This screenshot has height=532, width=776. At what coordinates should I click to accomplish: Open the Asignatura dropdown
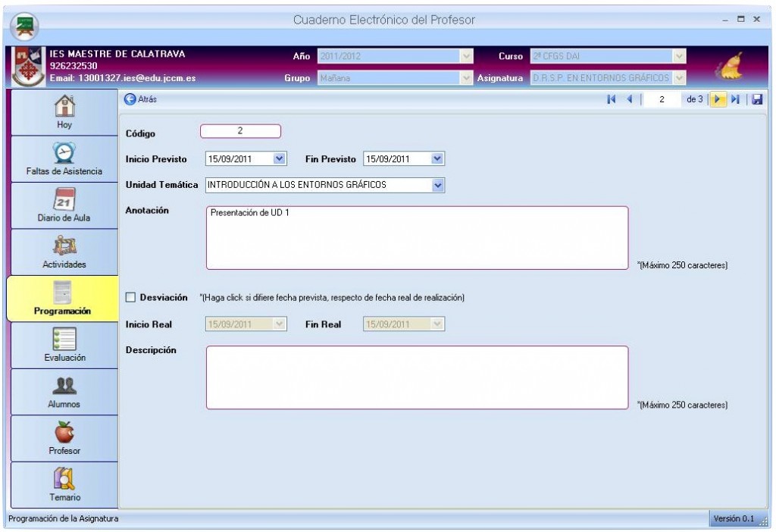[x=680, y=78]
